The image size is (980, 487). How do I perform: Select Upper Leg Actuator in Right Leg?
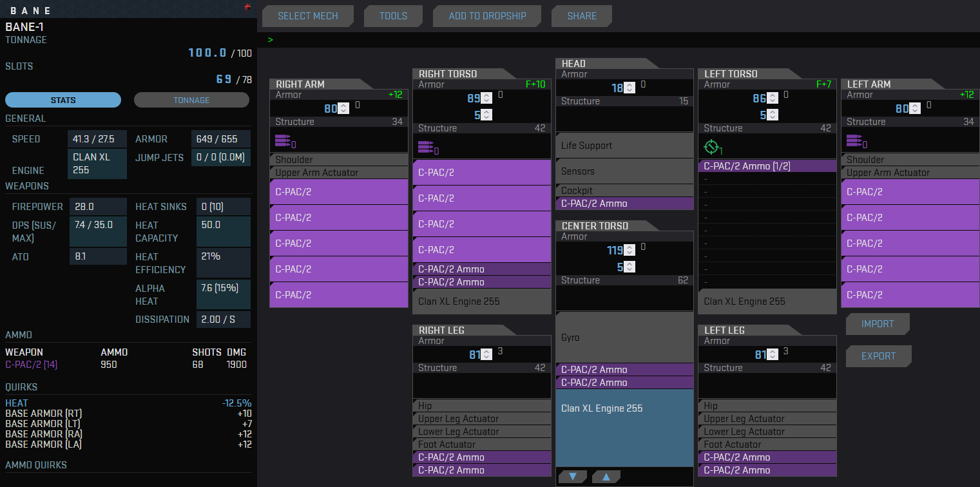[x=482, y=419]
